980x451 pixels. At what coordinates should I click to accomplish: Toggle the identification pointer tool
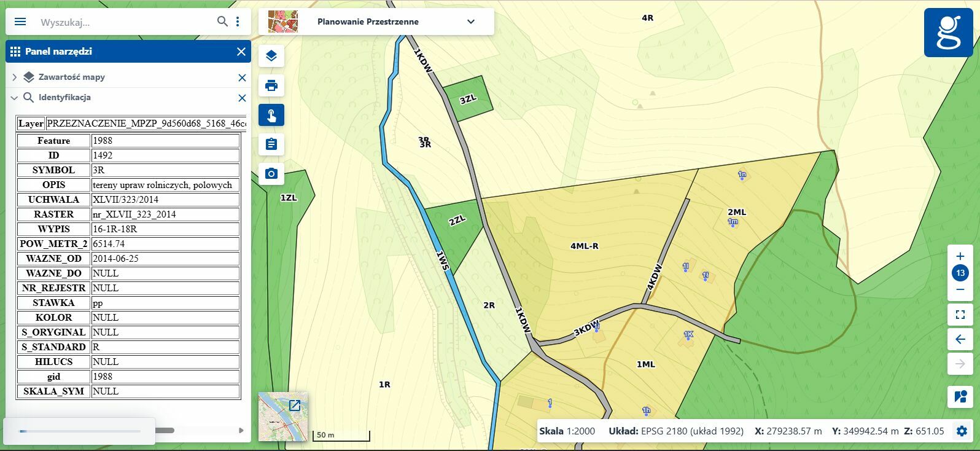(271, 115)
